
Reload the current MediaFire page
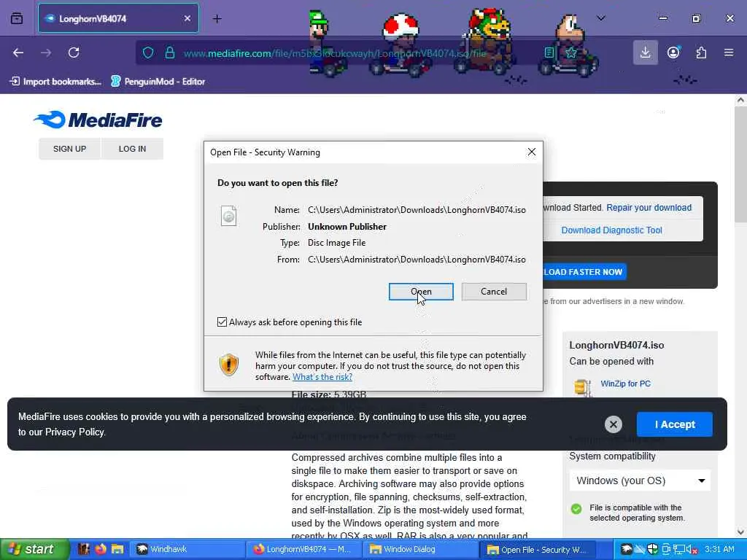[x=74, y=52]
